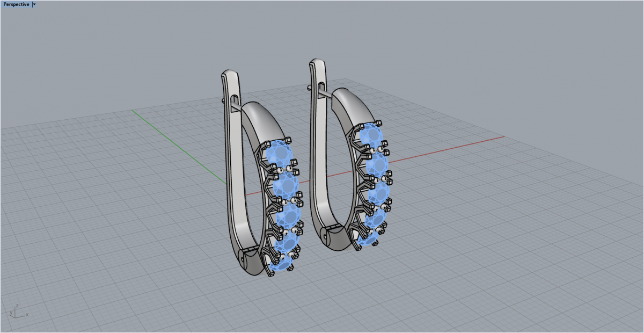Select the middle gemstone on the left earring

tap(290, 214)
